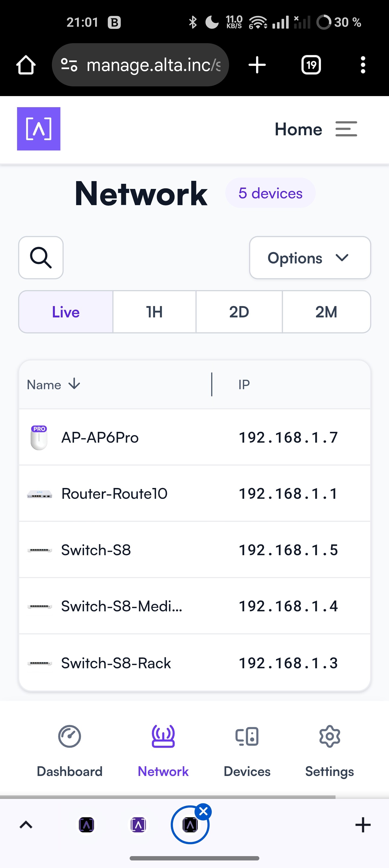The height and width of the screenshot is (868, 389).
Task: Switch to the 2D time range
Action: pos(239,312)
